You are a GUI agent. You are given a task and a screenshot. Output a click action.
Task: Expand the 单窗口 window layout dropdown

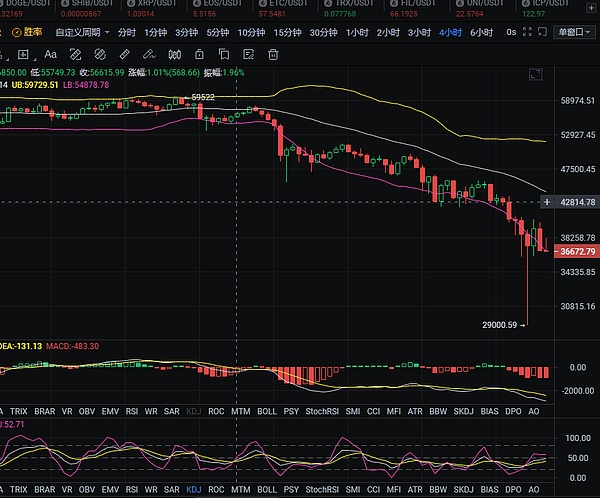(573, 32)
